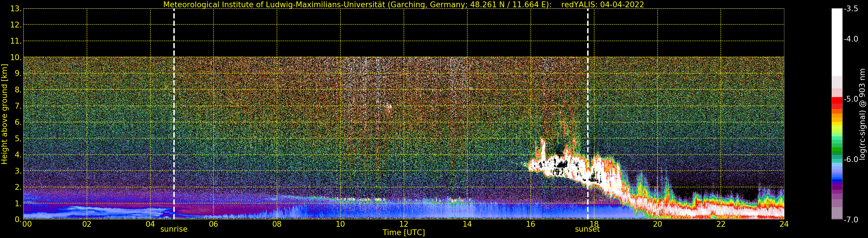Click the height axis tick "3."
This screenshot has width=868, height=238.
18,171
